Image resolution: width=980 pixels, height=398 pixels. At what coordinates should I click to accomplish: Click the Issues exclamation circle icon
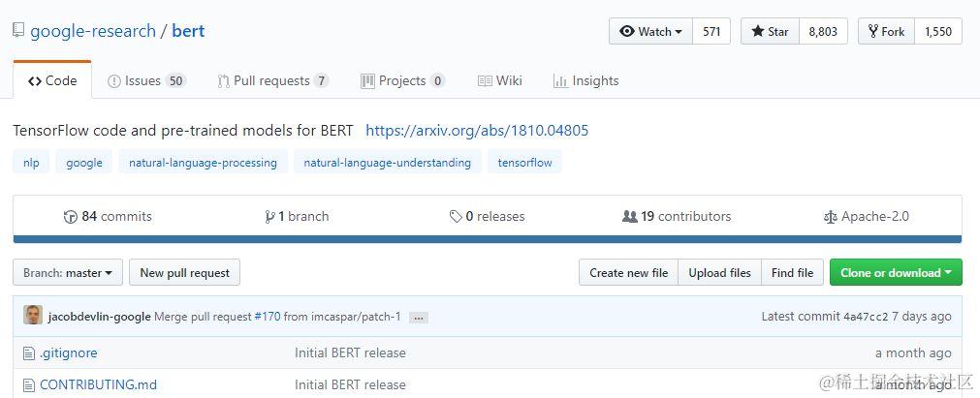click(113, 81)
